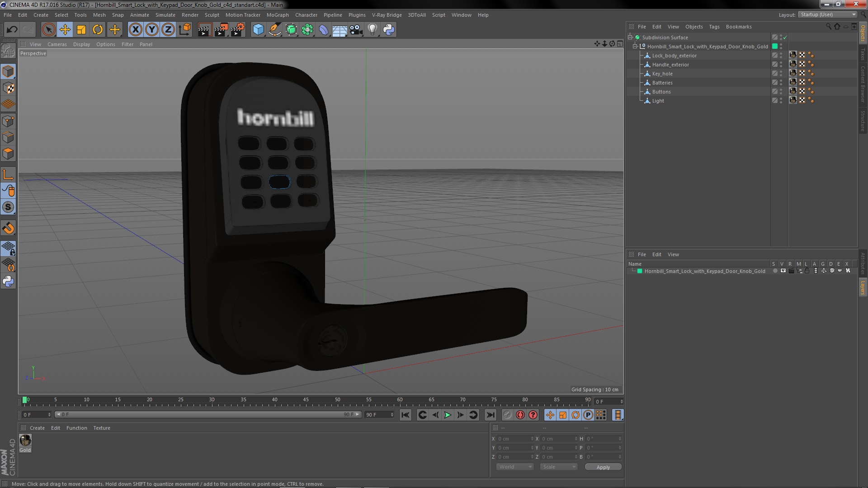The image size is (868, 488).
Task: Switch to Model mode in left toolbar
Action: click(x=8, y=71)
